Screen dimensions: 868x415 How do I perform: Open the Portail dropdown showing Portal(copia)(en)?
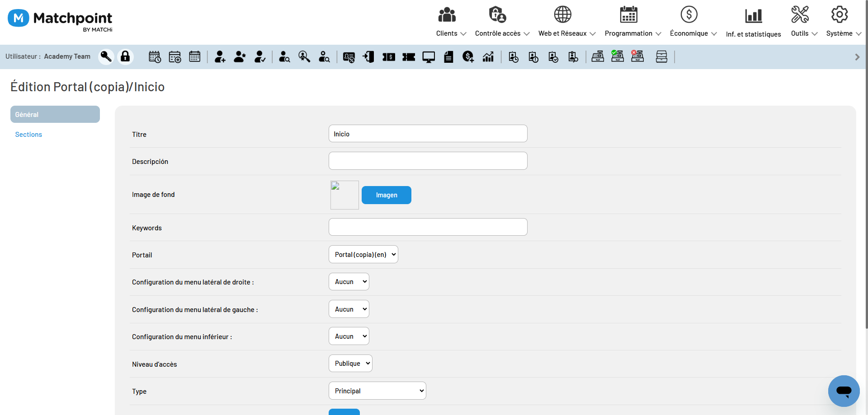(363, 254)
